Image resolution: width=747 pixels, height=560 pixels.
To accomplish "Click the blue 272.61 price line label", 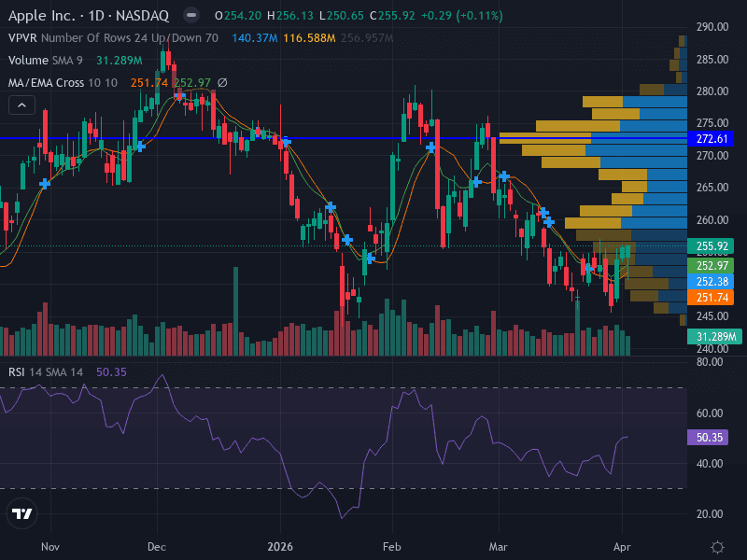I will click(711, 138).
